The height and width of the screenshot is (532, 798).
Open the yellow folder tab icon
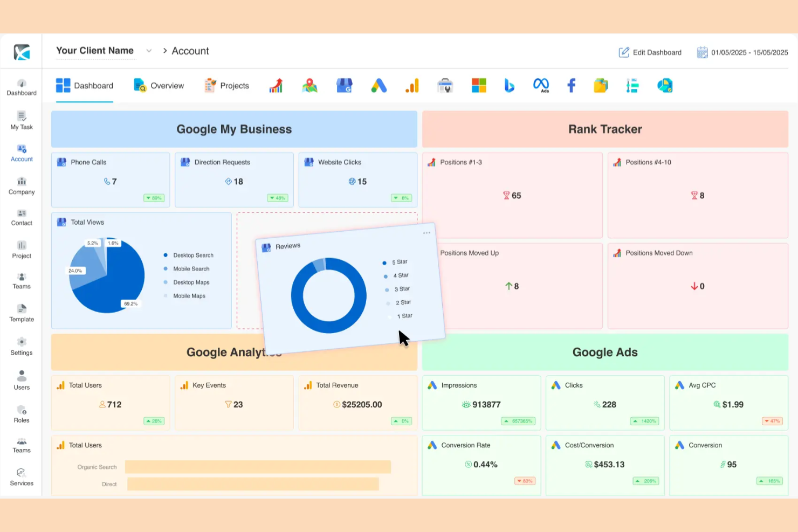pyautogui.click(x=601, y=86)
